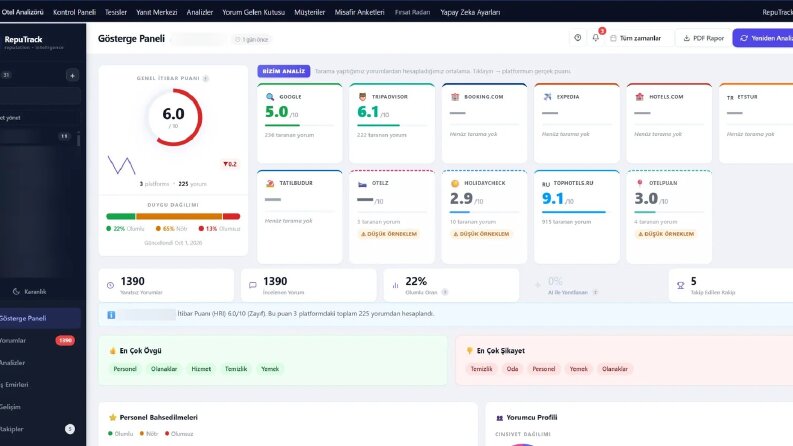This screenshot has height=446, width=793.
Task: Click the Tatilbudur card icon
Action: tap(270, 183)
